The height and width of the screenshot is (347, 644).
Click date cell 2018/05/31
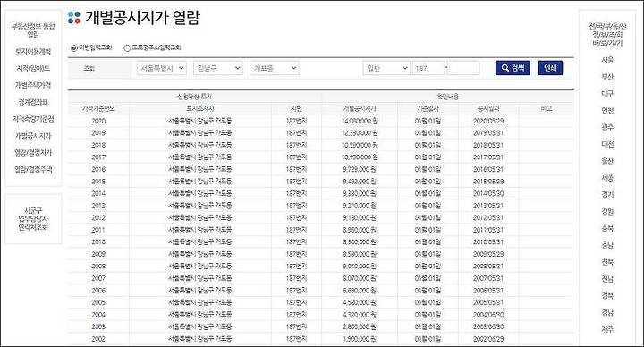488,146
